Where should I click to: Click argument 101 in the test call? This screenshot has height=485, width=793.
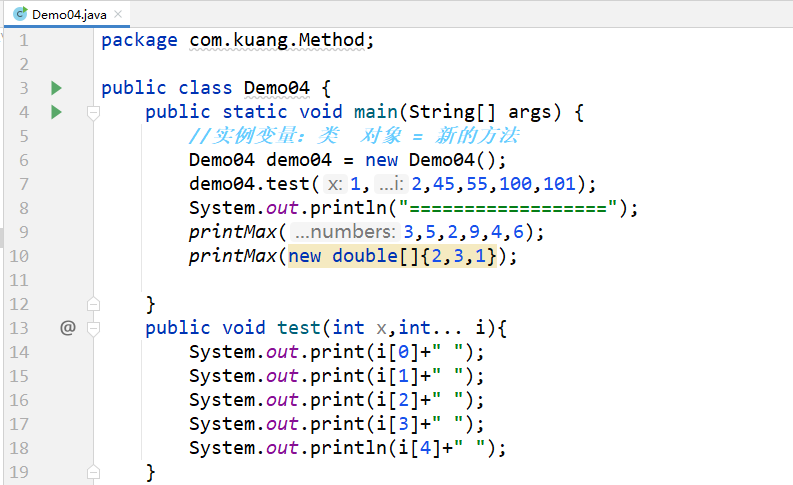tap(559, 184)
